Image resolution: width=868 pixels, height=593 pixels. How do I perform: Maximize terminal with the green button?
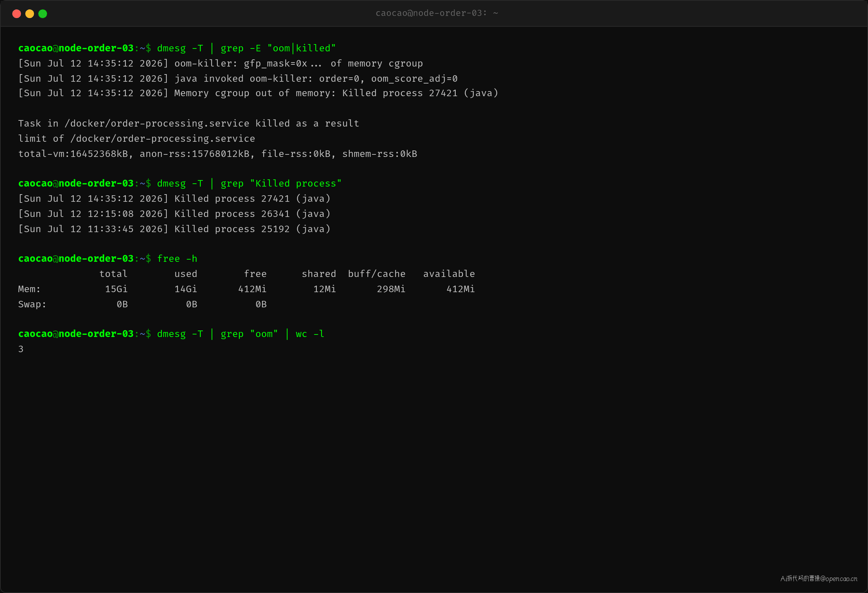click(x=43, y=14)
